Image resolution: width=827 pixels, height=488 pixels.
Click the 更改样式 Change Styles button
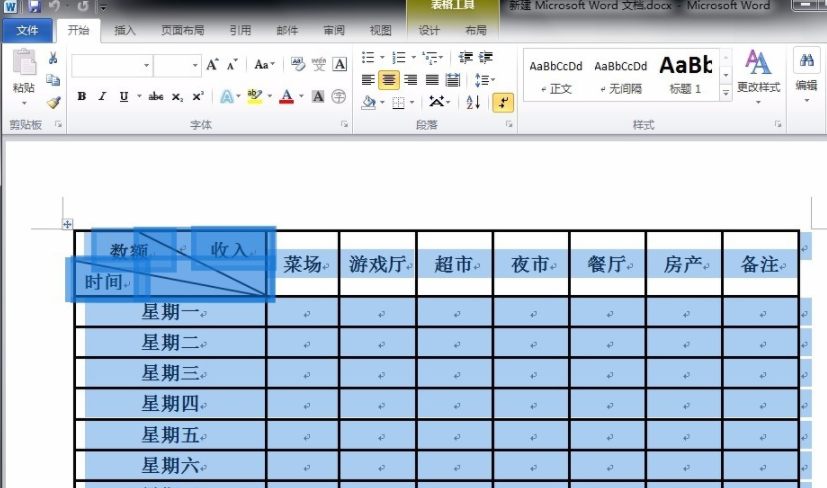click(758, 76)
